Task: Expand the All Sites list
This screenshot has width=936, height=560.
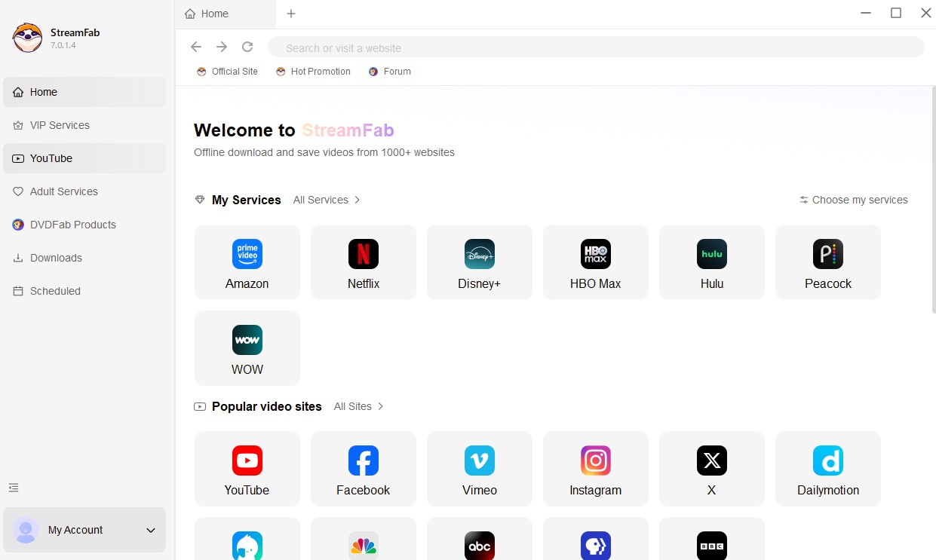Action: click(x=358, y=406)
